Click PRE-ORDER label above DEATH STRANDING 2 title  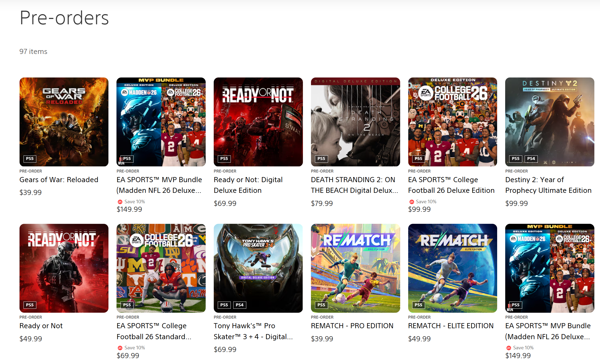click(322, 171)
